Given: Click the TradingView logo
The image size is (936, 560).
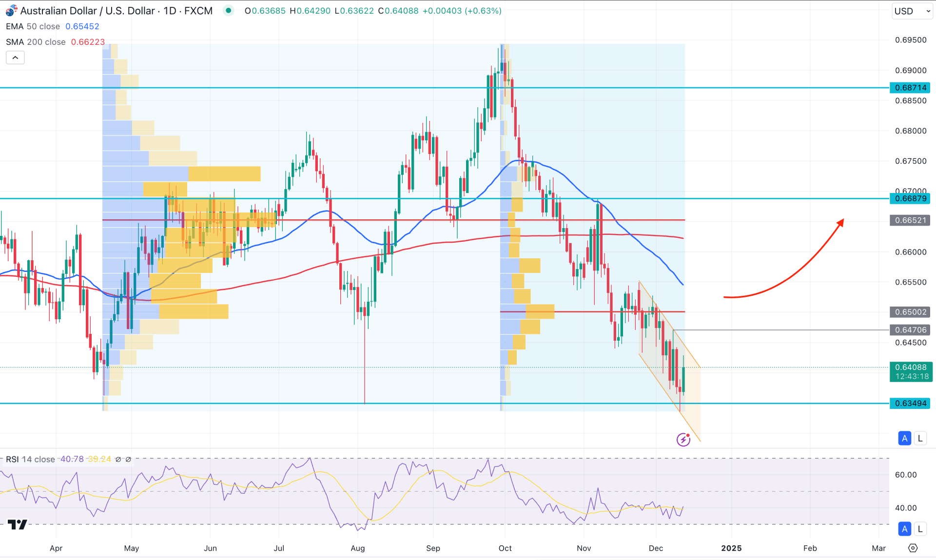Looking at the screenshot, I should click(x=18, y=524).
